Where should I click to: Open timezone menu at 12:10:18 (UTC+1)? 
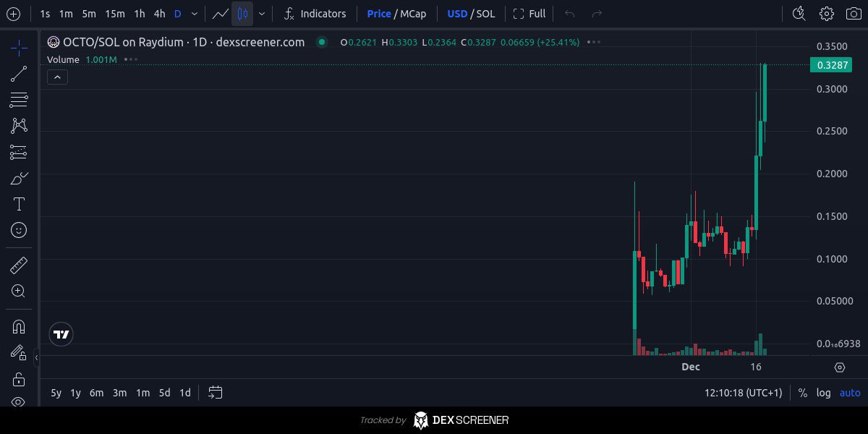pos(743,393)
